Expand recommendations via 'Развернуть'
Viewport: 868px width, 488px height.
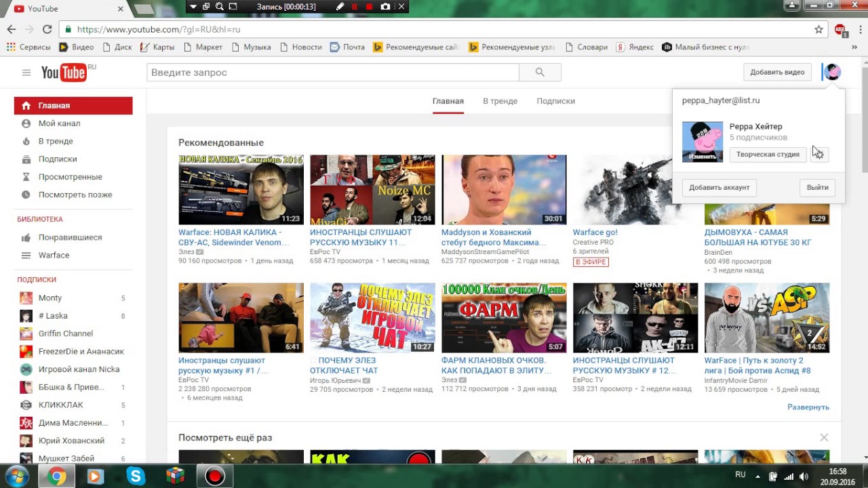coord(808,407)
